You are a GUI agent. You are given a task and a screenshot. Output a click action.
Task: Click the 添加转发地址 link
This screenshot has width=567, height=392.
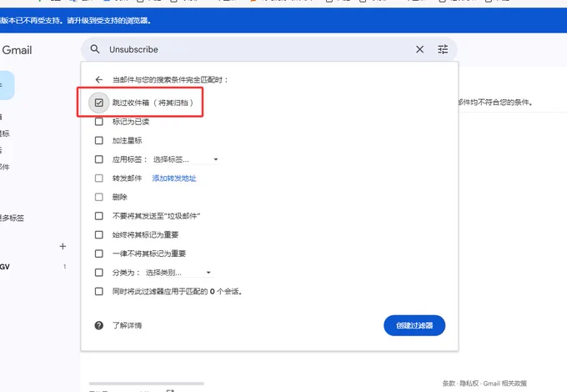(174, 178)
